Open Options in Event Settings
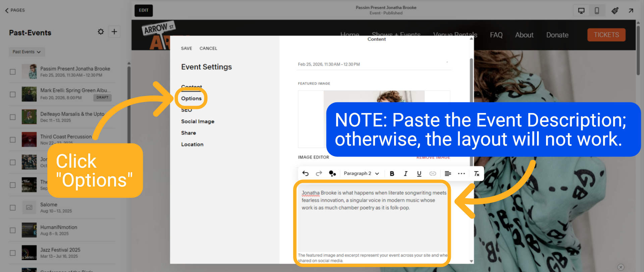Viewport: 644px width, 272px height. click(191, 98)
